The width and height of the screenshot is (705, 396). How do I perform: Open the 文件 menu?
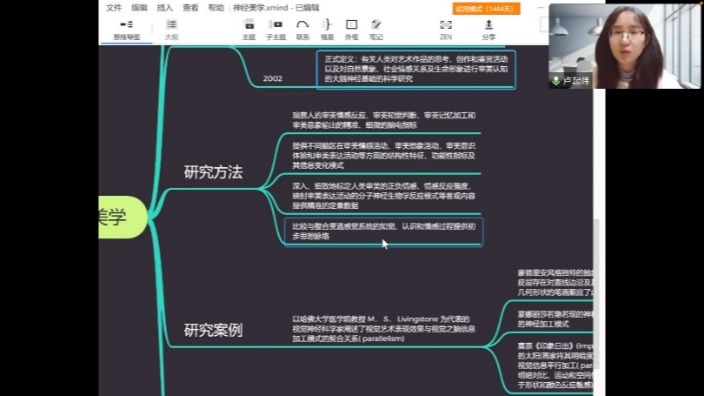pyautogui.click(x=114, y=8)
